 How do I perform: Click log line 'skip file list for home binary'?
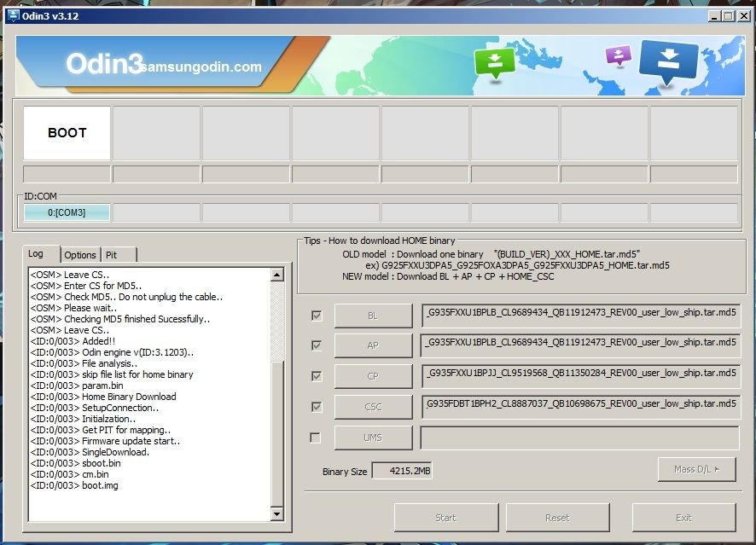pyautogui.click(x=112, y=374)
